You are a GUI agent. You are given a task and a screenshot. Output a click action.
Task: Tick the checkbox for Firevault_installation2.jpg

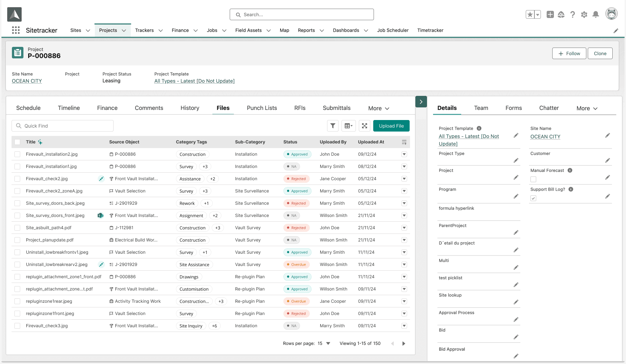(x=17, y=154)
